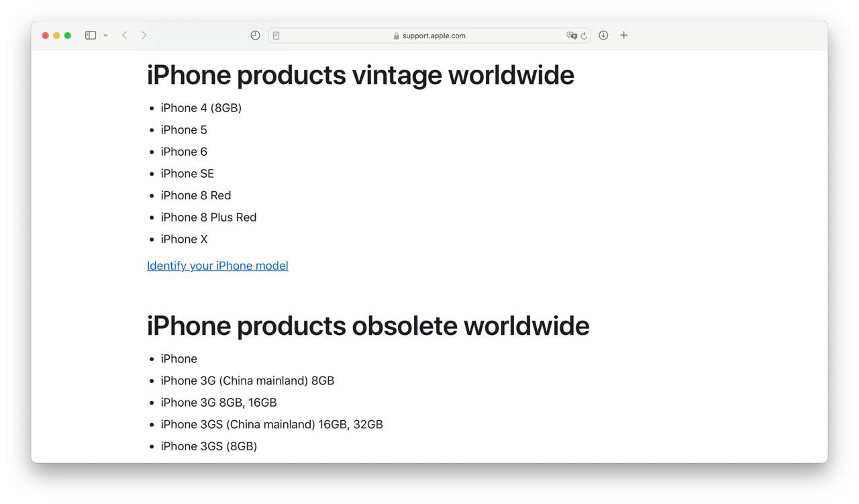
Task: Open the tab group dropdown arrow
Action: point(105,36)
